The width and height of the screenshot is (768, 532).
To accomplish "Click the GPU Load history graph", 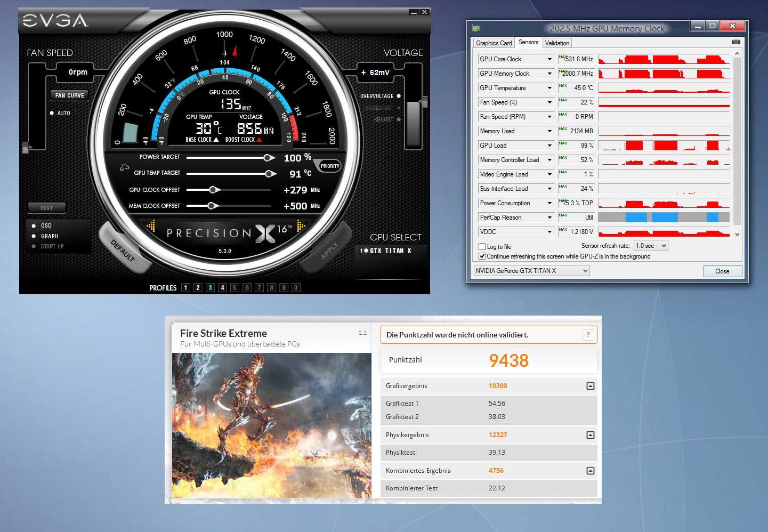I will coord(664,146).
